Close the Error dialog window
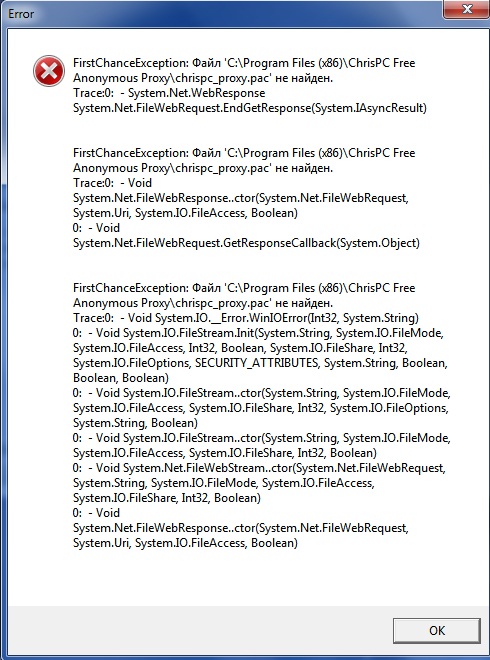This screenshot has height=660, width=490. click(x=466, y=9)
